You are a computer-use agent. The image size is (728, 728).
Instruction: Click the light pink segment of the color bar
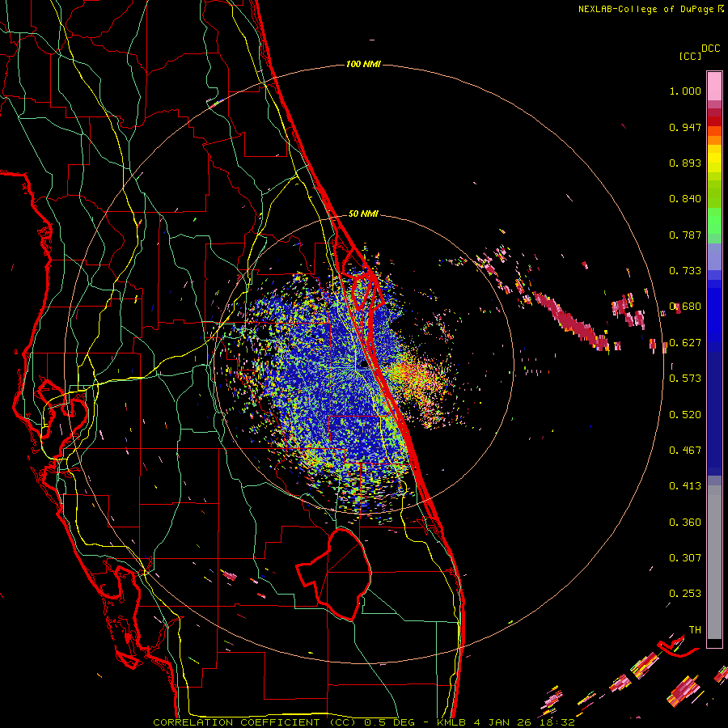tap(714, 86)
